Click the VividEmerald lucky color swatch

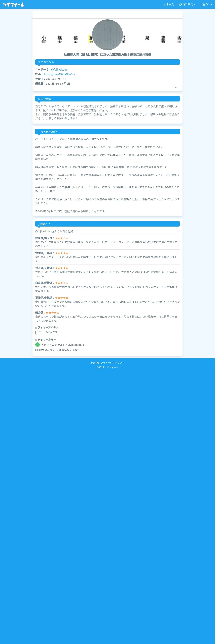38,345
